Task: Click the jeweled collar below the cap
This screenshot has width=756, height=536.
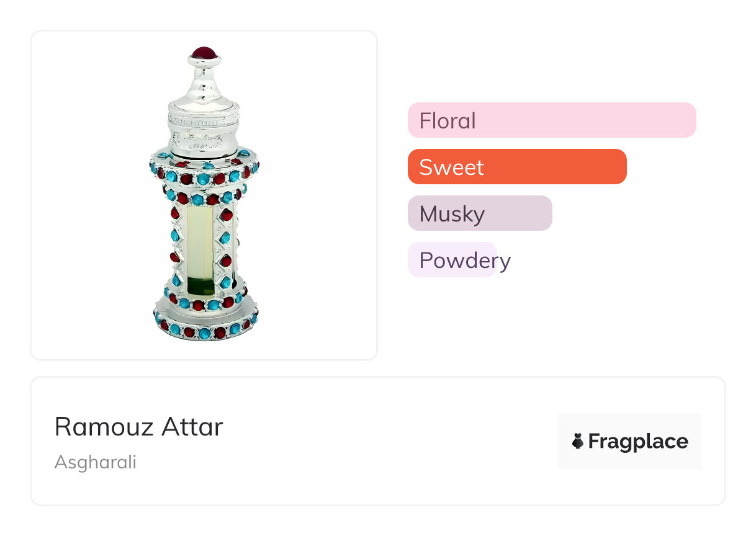Action: 204,169
